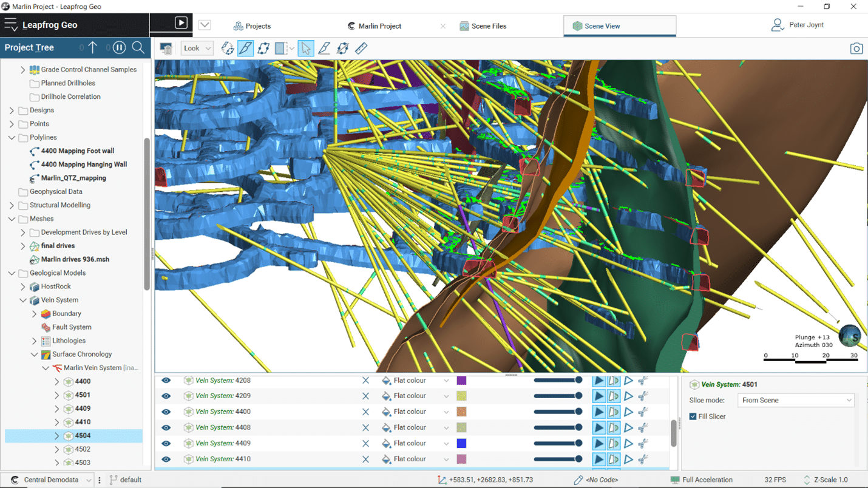Click the colour swatch for Vein System 4208
The width and height of the screenshot is (868, 488).
coord(461,381)
